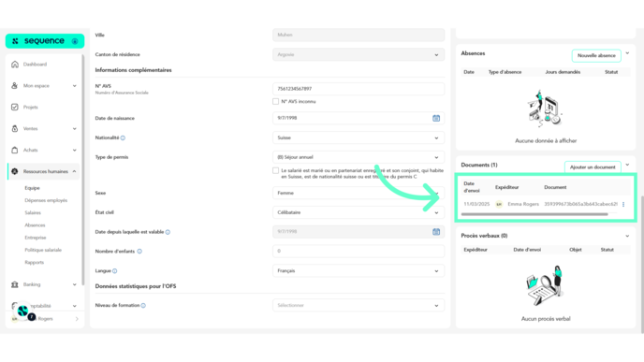644x362 pixels.
Task: Open Niveau de formation Sélectionner dropdown
Action: click(x=359, y=305)
